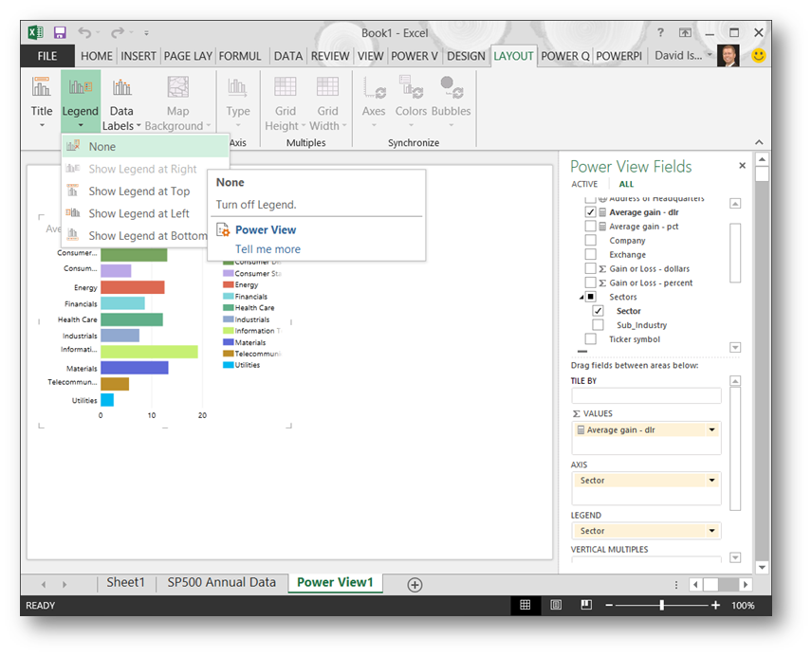Redo the last action

pos(118,32)
